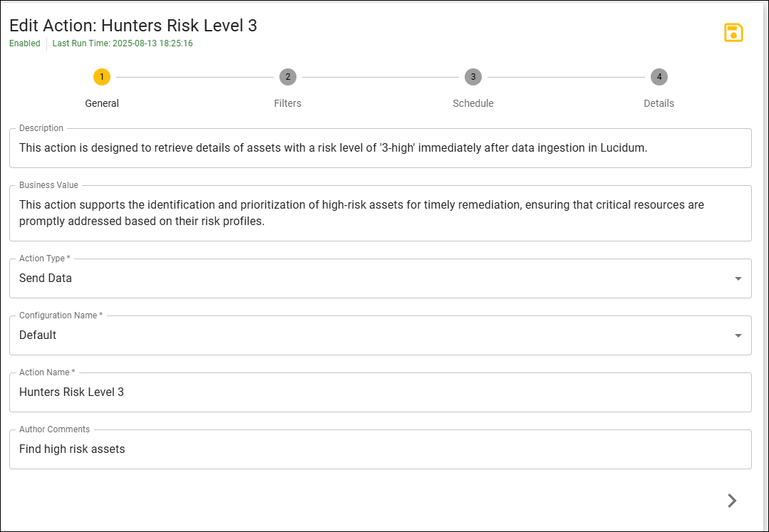Click the yellow save disk icon
769x532 pixels.
[x=733, y=33]
